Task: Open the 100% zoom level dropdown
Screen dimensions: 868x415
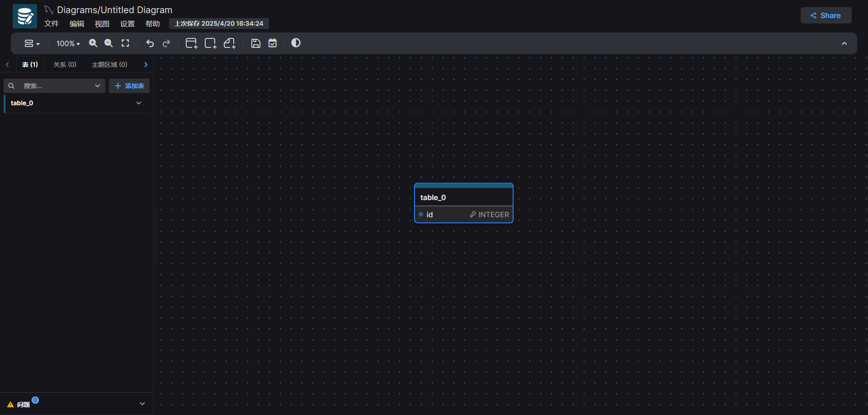Action: [68, 44]
